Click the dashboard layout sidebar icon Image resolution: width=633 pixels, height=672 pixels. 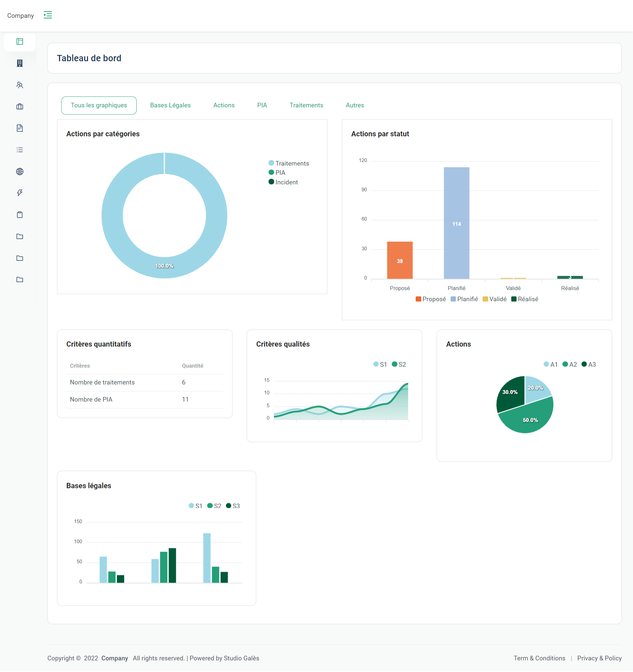(x=20, y=41)
